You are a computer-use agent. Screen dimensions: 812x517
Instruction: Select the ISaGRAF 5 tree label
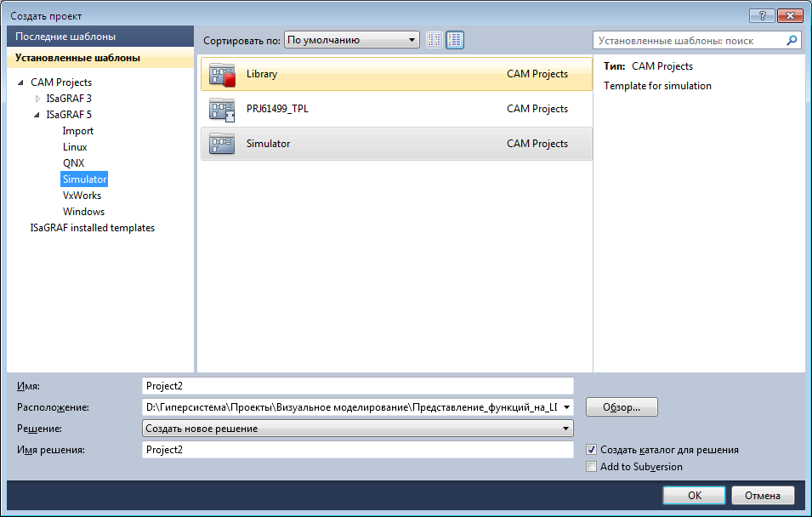68,115
